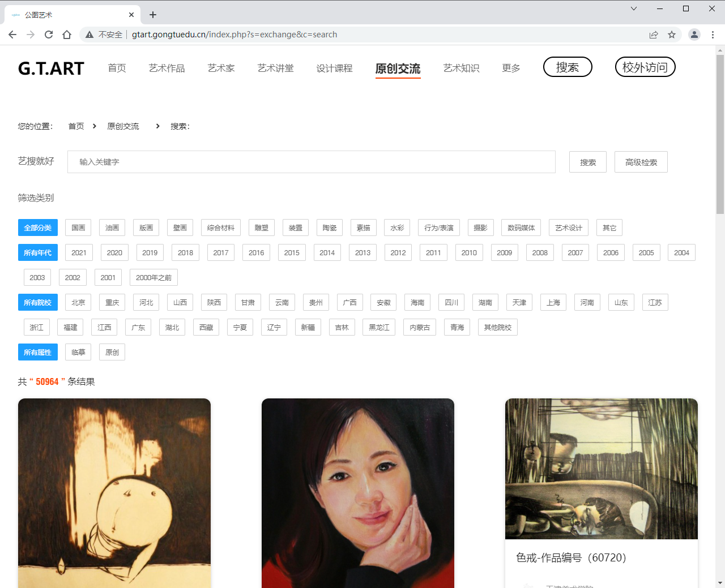Filter by 国画 category
Viewport: 725px width, 588px height.
point(78,228)
